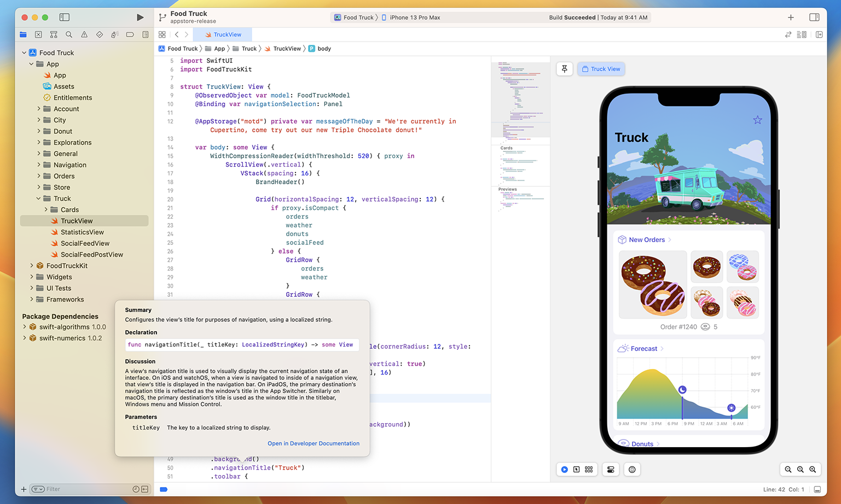Expand the Cards folder
841x504 pixels.
pyautogui.click(x=46, y=210)
